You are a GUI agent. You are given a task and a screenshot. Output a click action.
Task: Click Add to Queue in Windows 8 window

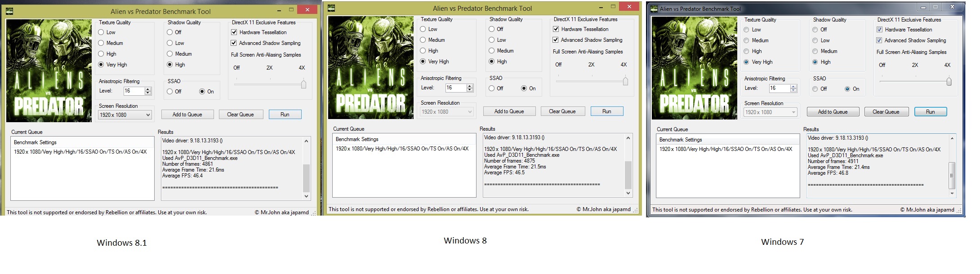click(509, 111)
